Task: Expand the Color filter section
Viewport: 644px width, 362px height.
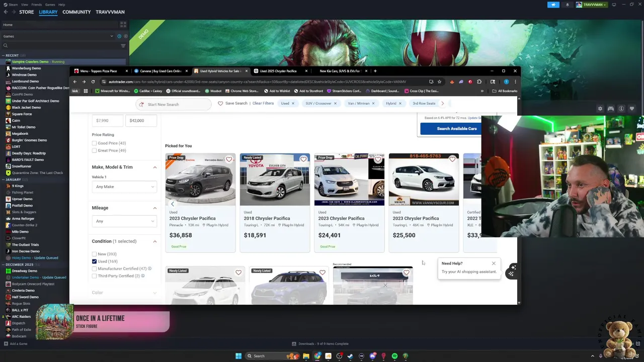Action: (x=154, y=293)
